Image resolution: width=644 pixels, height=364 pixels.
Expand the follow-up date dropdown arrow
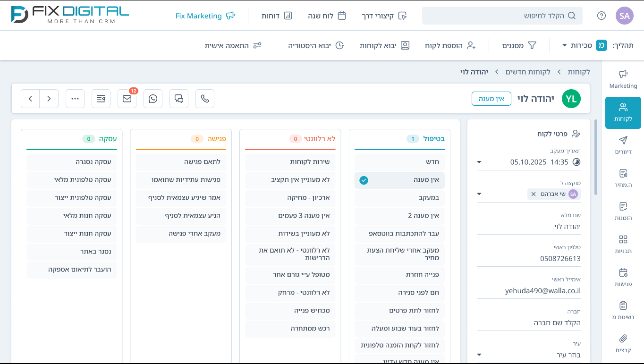click(x=479, y=162)
